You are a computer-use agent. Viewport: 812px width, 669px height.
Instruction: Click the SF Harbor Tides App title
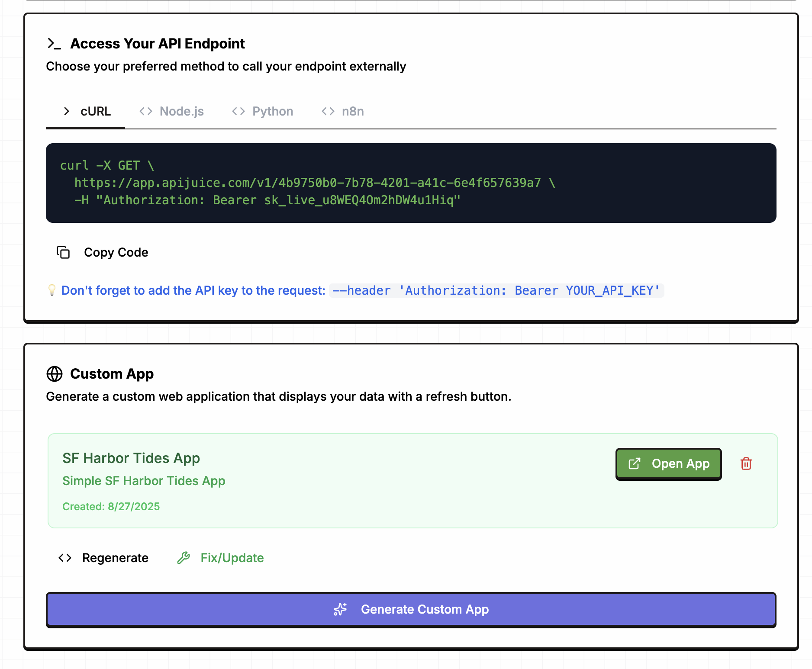[131, 458]
